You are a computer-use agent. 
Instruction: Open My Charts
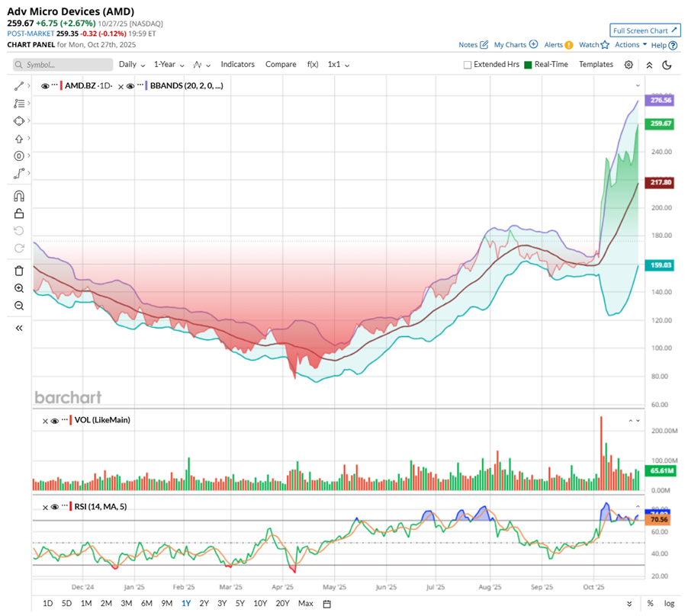coord(516,45)
